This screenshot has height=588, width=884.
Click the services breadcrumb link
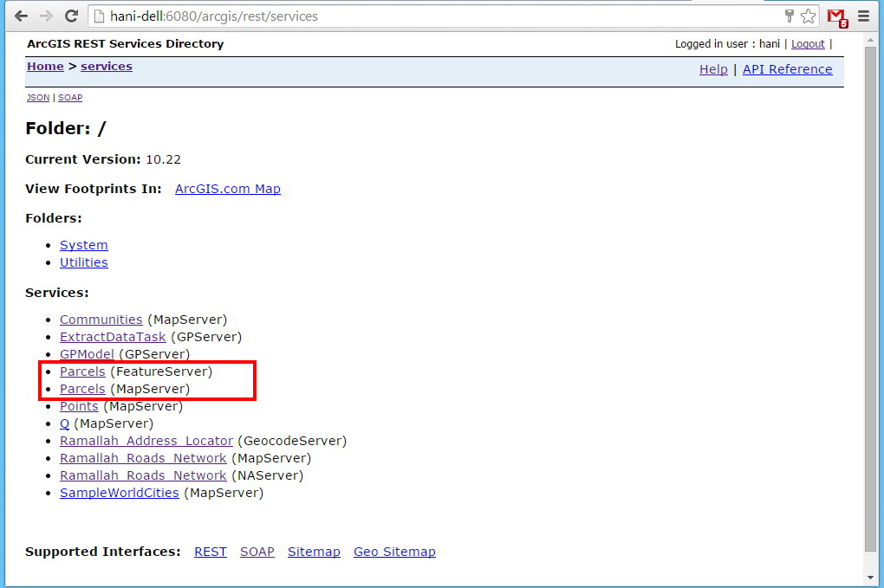click(x=106, y=66)
